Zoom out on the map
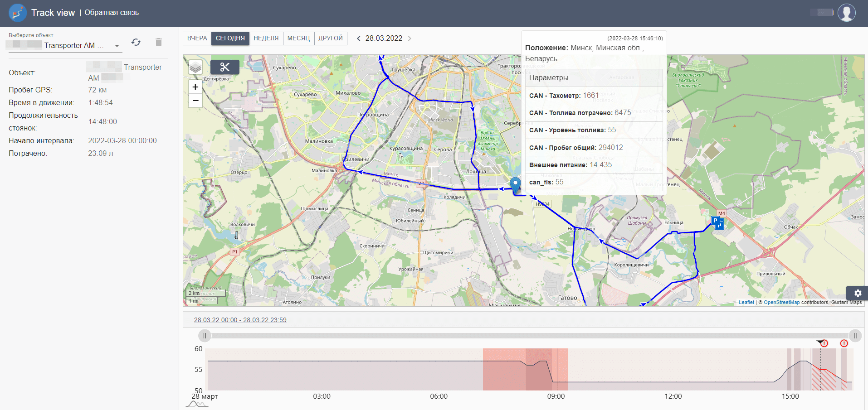 [195, 101]
